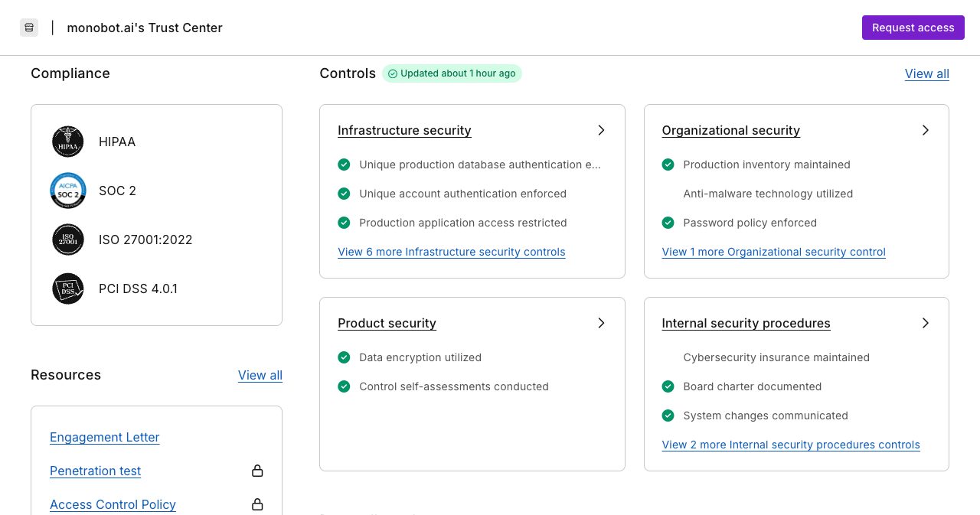
Task: Open the Penetration test resource
Action: [x=95, y=471]
